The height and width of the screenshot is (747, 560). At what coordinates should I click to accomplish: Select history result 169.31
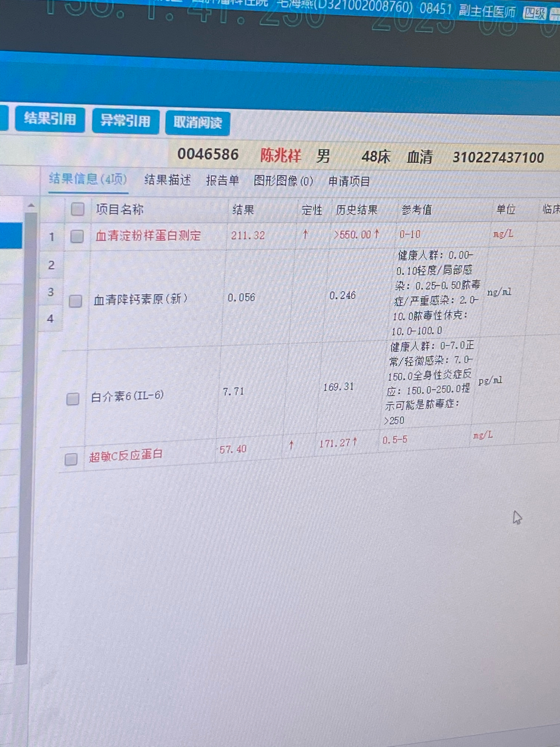(x=338, y=387)
